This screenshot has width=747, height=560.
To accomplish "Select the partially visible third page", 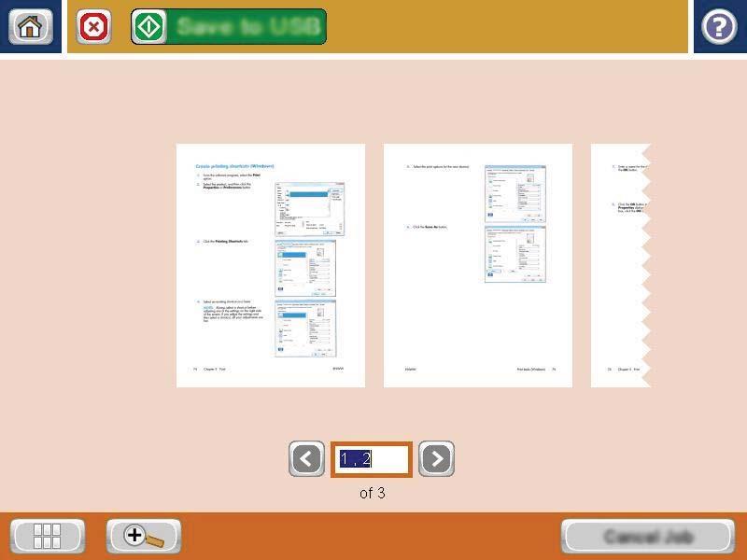I will (620, 266).
